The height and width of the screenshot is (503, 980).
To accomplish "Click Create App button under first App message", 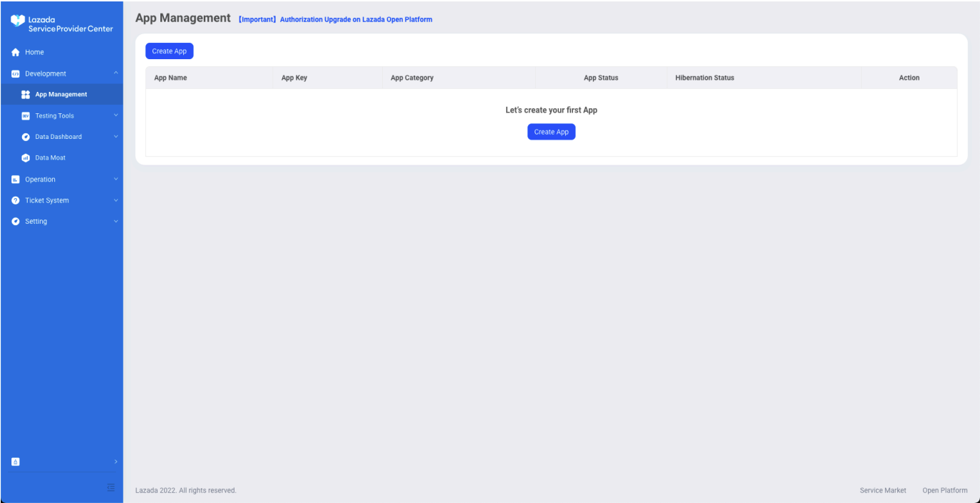I will pos(552,132).
